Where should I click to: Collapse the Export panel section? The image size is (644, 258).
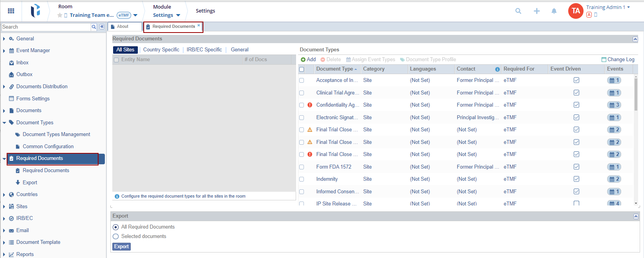pyautogui.click(x=636, y=216)
